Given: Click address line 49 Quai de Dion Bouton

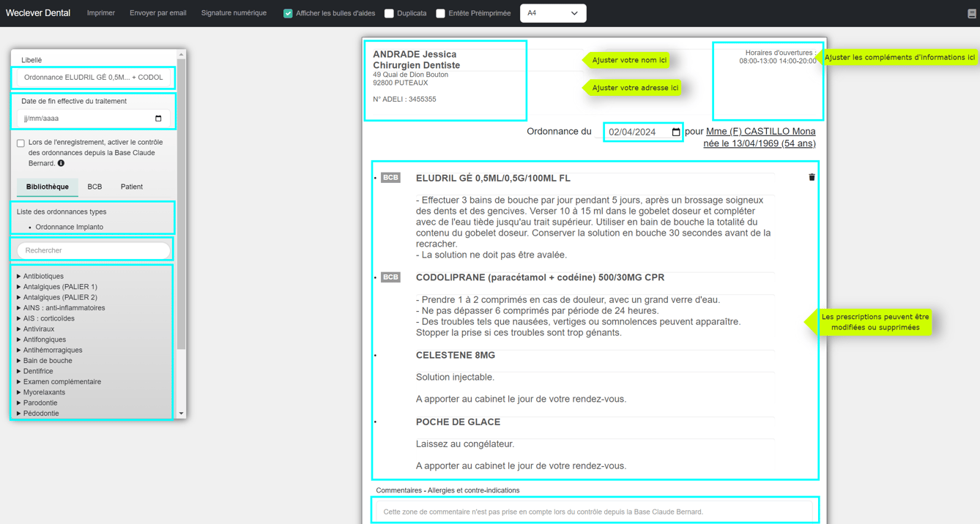Looking at the screenshot, I should pyautogui.click(x=410, y=75).
